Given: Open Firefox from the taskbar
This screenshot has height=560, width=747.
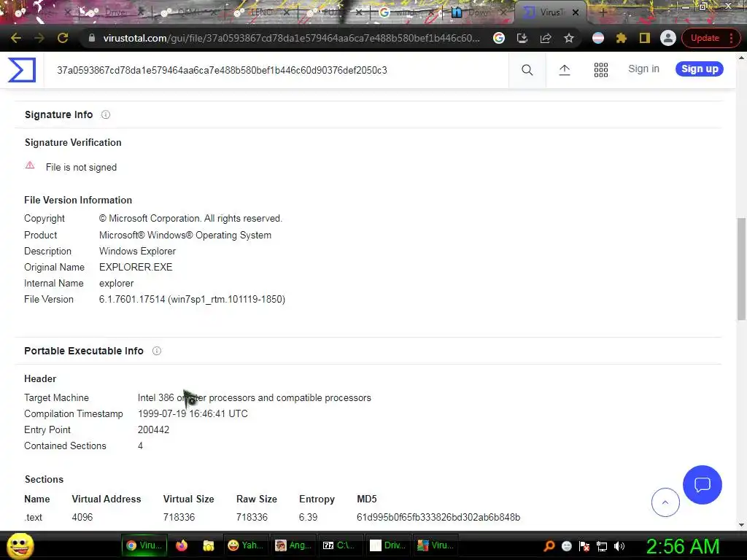Looking at the screenshot, I should [182, 545].
